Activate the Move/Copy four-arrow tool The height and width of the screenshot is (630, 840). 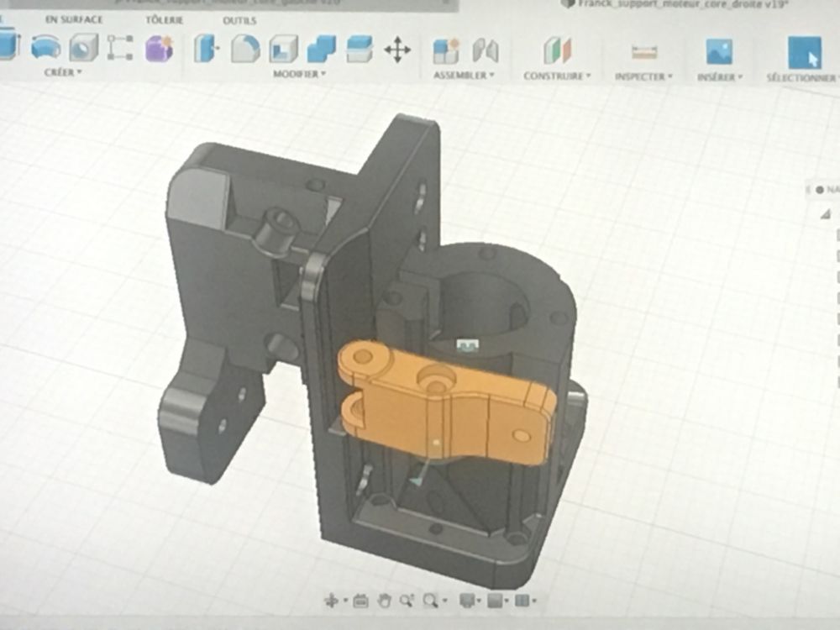397,50
